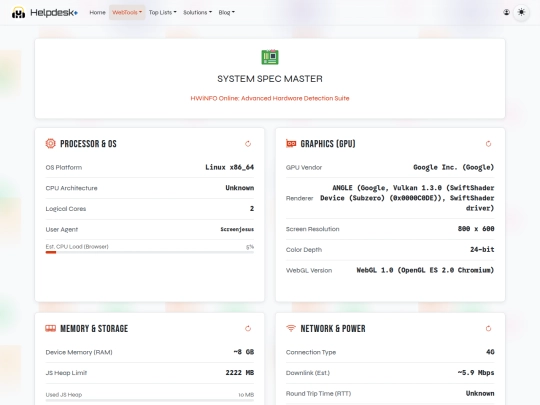Select the 4G connection type value
This screenshot has width=540, height=405.
tap(490, 352)
